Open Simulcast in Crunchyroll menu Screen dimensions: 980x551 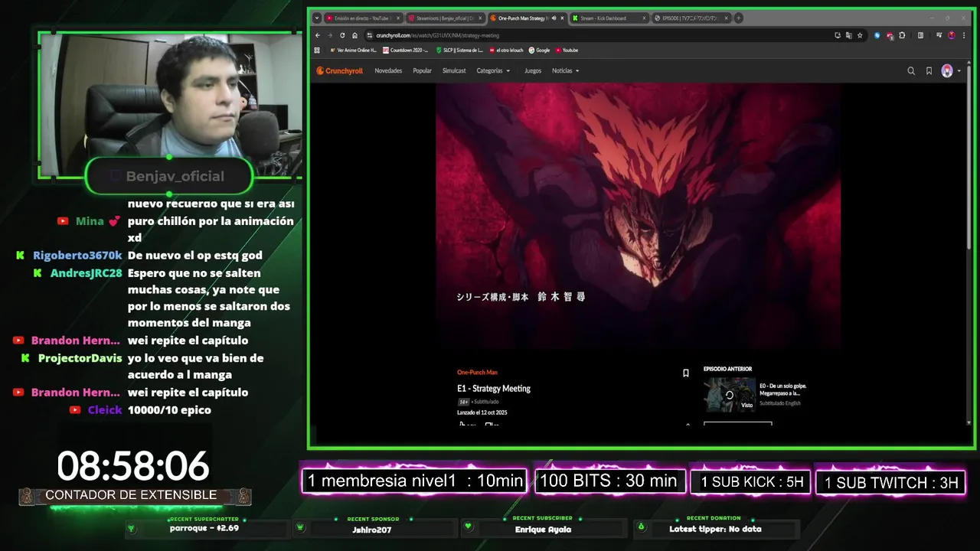454,71
